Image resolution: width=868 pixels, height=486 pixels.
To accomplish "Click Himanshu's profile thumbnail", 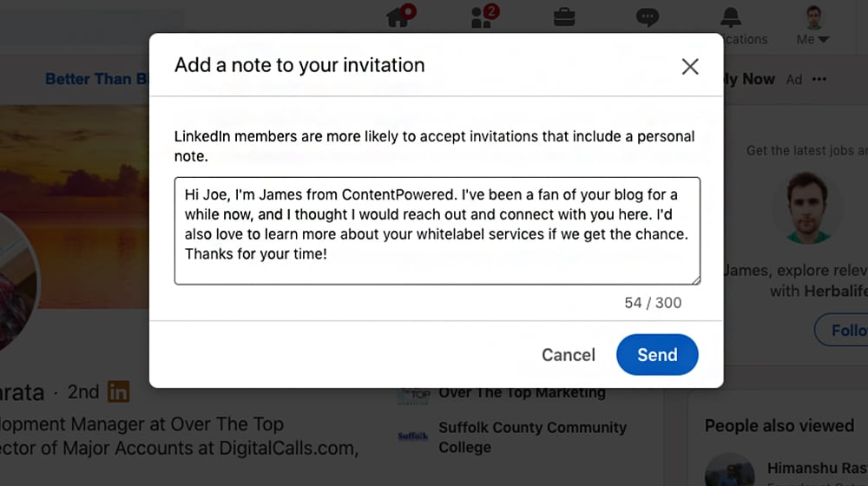I will pyautogui.click(x=730, y=470).
